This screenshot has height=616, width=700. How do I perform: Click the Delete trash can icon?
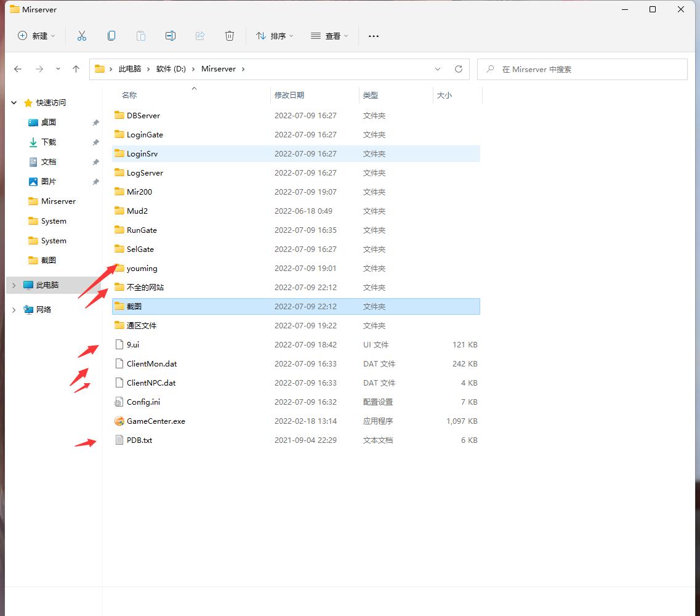(230, 36)
